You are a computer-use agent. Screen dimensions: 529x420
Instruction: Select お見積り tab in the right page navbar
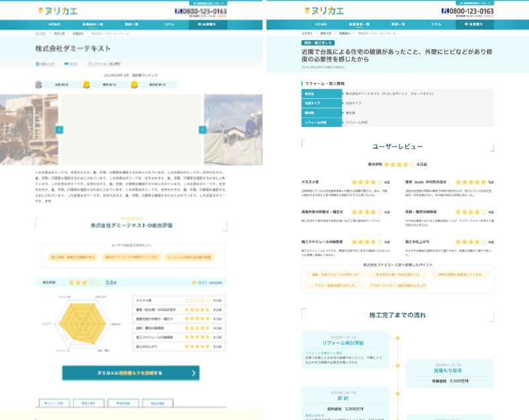pyautogui.click(x=473, y=24)
